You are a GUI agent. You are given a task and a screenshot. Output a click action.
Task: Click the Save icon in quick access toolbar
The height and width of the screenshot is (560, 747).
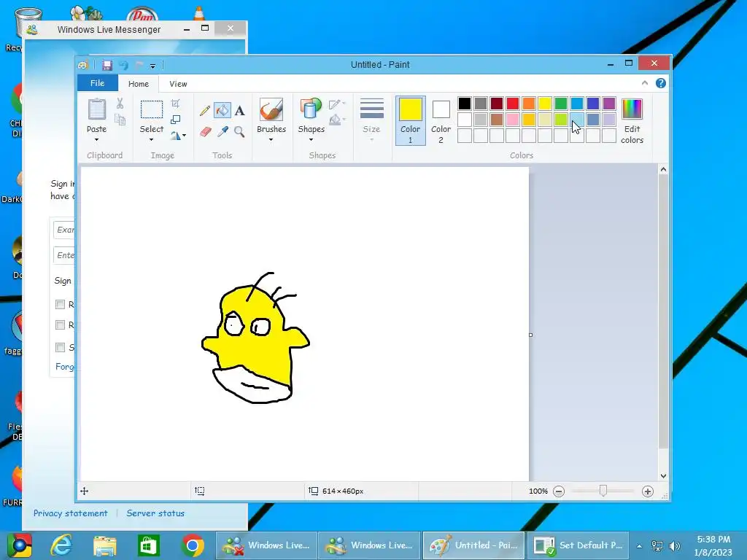tap(107, 65)
